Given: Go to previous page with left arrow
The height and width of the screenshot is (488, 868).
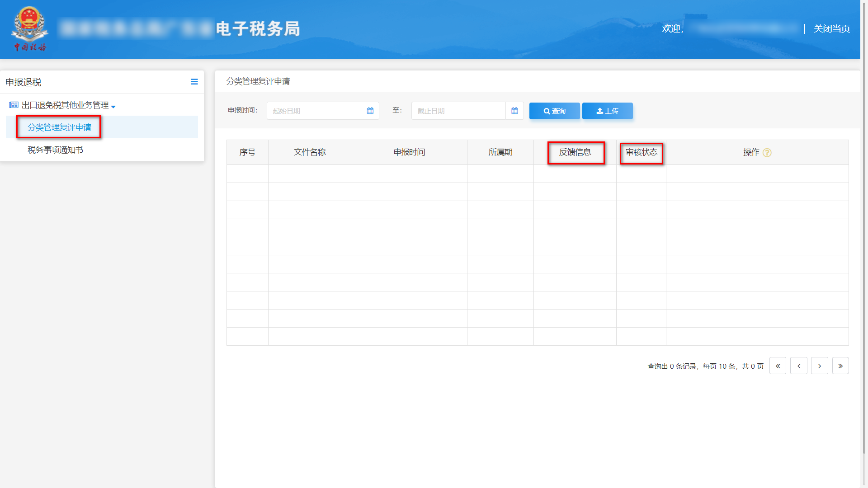Looking at the screenshot, I should coord(799,366).
